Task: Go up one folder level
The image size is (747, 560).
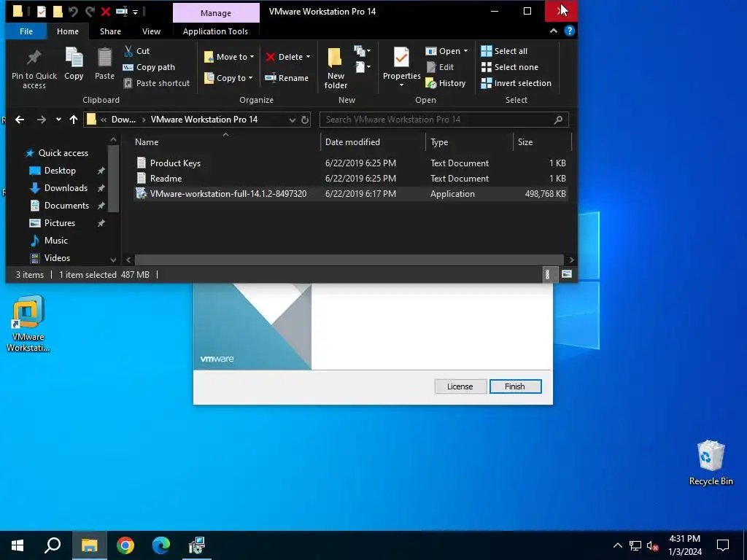Action: 74,120
